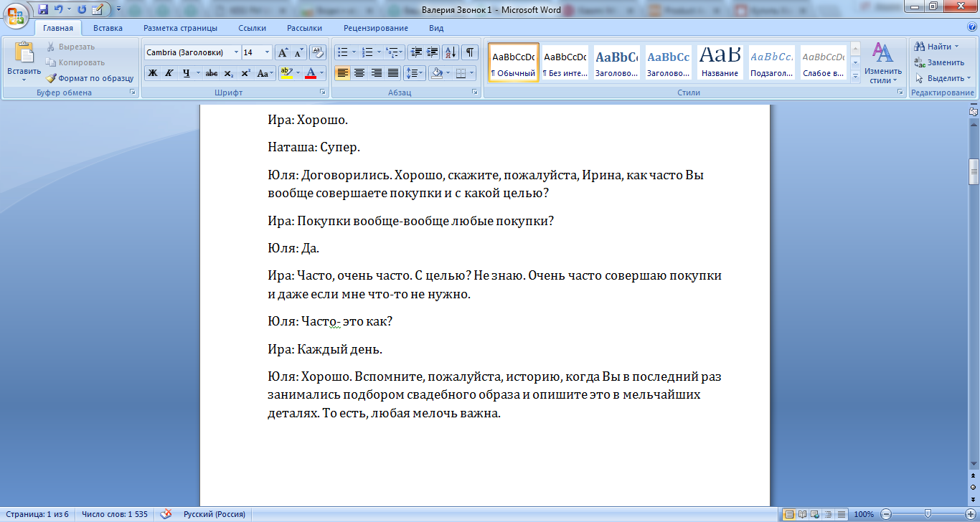Apply superscript formatting

click(x=245, y=73)
